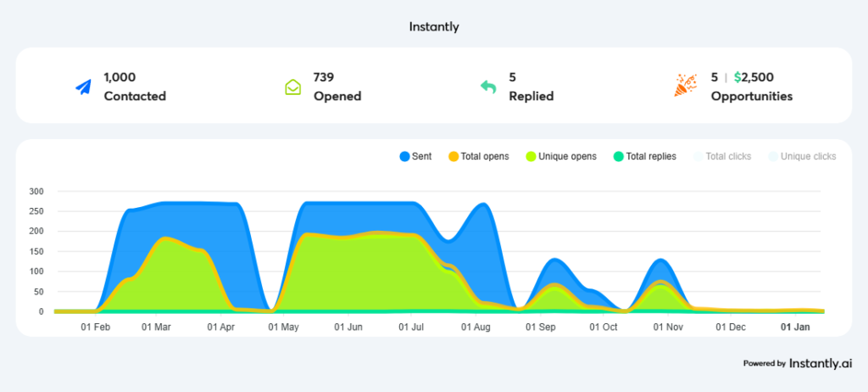Click the bold 01 Jan axis label
Image resolution: width=868 pixels, height=392 pixels.
pyautogui.click(x=795, y=328)
